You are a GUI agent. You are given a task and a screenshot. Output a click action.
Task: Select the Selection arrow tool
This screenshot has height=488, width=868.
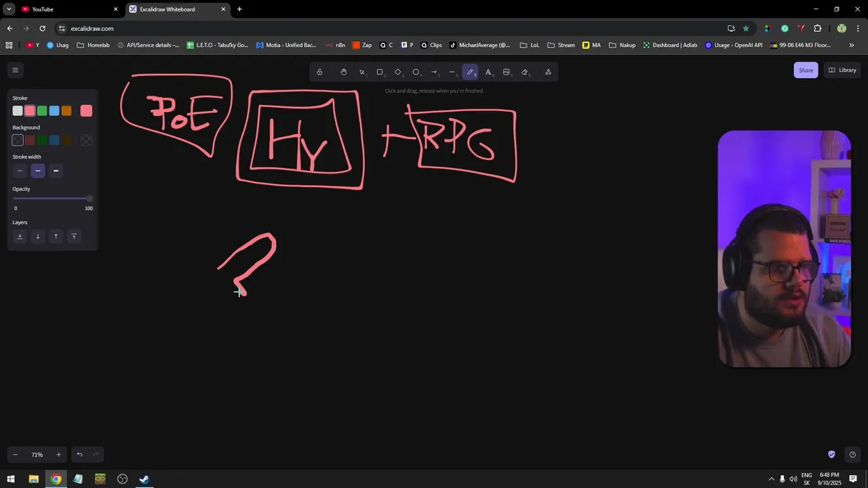pos(362,72)
